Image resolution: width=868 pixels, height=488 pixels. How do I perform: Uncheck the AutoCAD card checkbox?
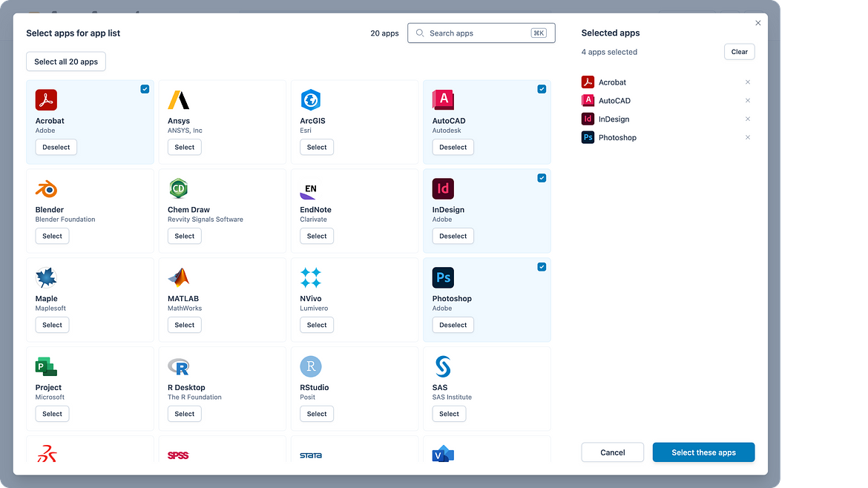pos(542,89)
